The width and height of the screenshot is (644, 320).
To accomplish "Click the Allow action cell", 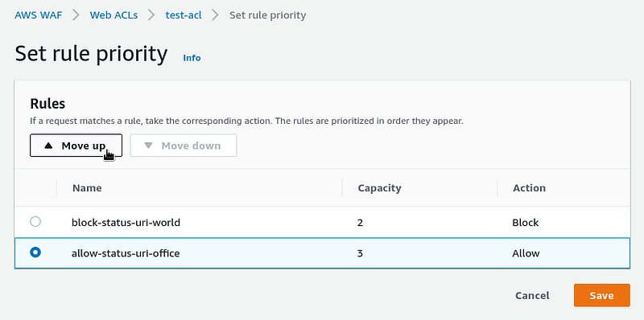I will 526,253.
